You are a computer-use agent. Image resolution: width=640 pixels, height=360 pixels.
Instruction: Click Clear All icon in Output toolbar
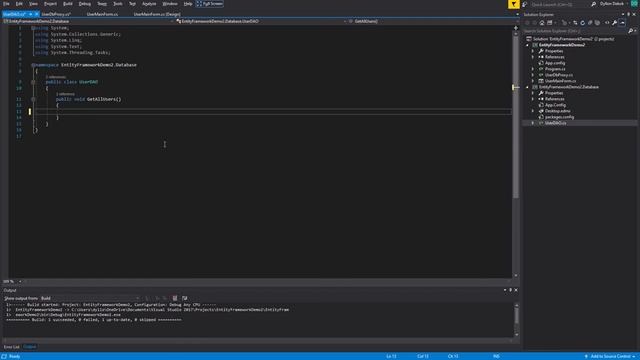[x=175, y=298]
